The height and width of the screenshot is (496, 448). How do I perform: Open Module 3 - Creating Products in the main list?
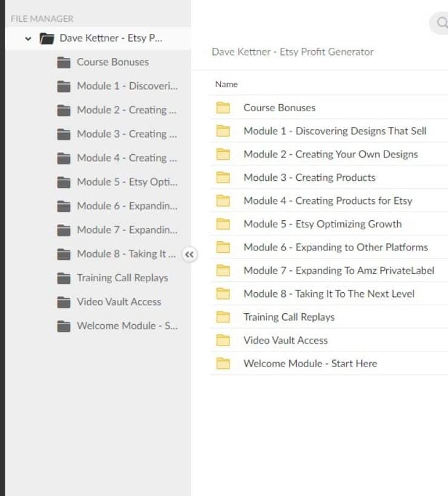[309, 178]
